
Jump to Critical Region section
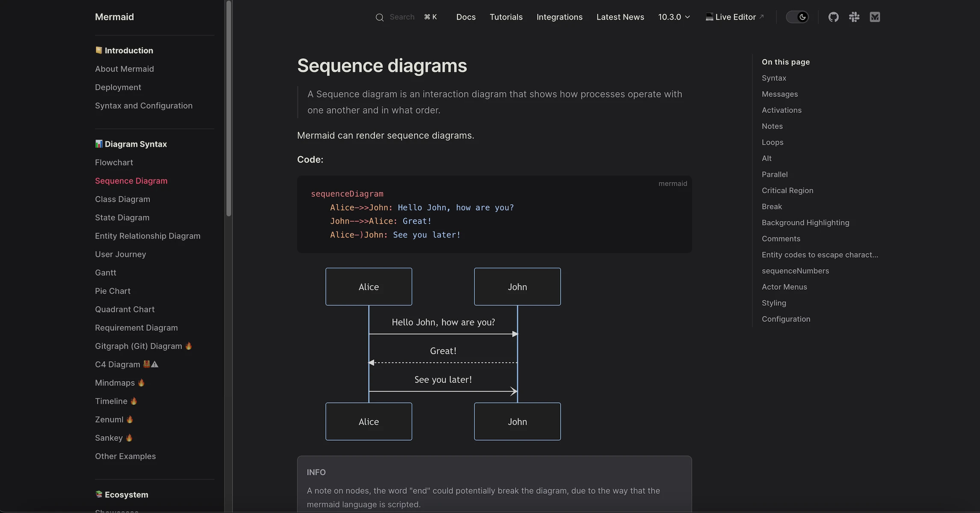pos(788,191)
